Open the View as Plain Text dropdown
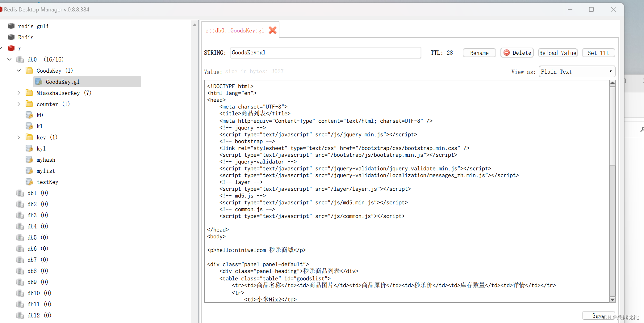 pos(577,71)
